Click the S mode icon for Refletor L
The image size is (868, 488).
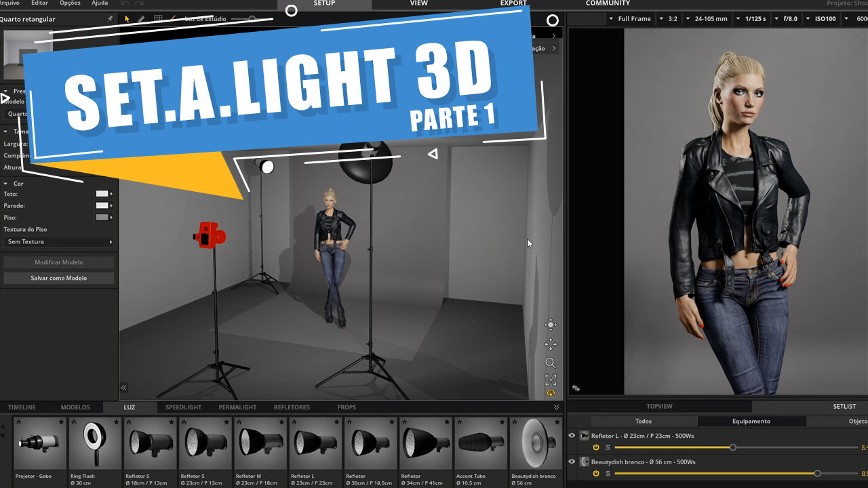point(608,447)
